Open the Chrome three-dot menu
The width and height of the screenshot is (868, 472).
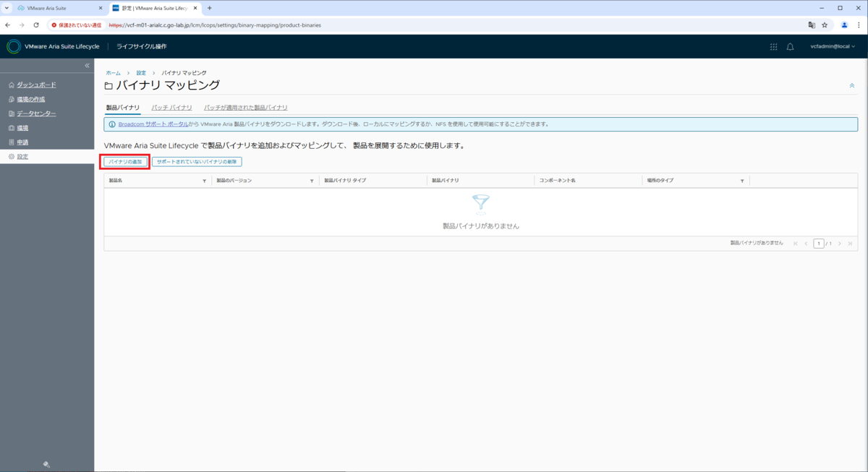859,25
